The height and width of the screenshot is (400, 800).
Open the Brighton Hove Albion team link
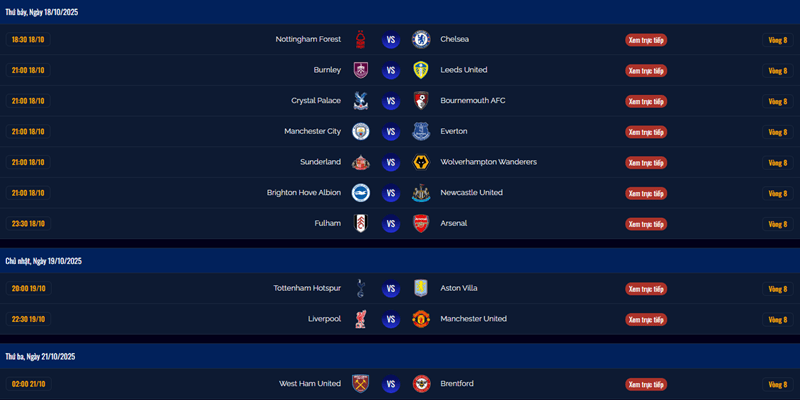(304, 192)
